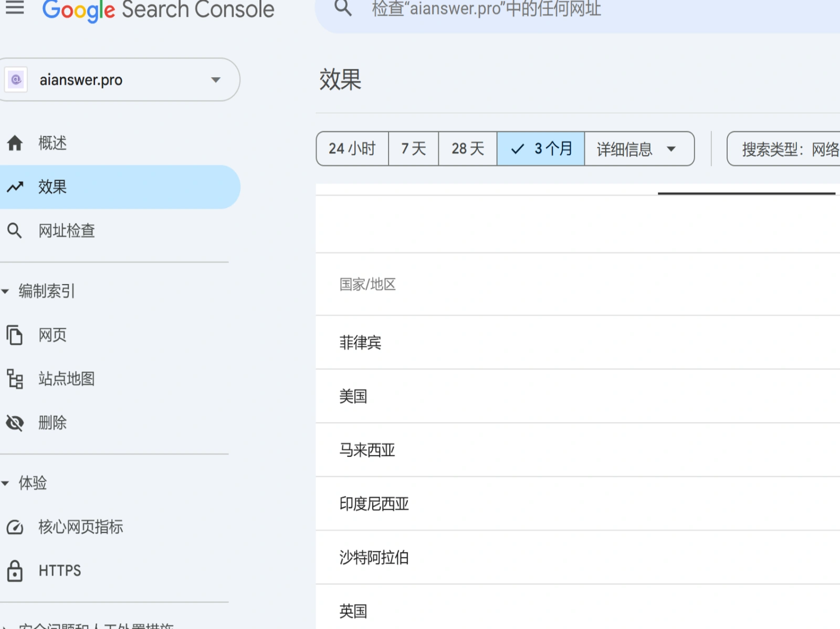Select the 网址检查 URL inspection magnifier icon
The height and width of the screenshot is (629, 840).
pyautogui.click(x=15, y=230)
